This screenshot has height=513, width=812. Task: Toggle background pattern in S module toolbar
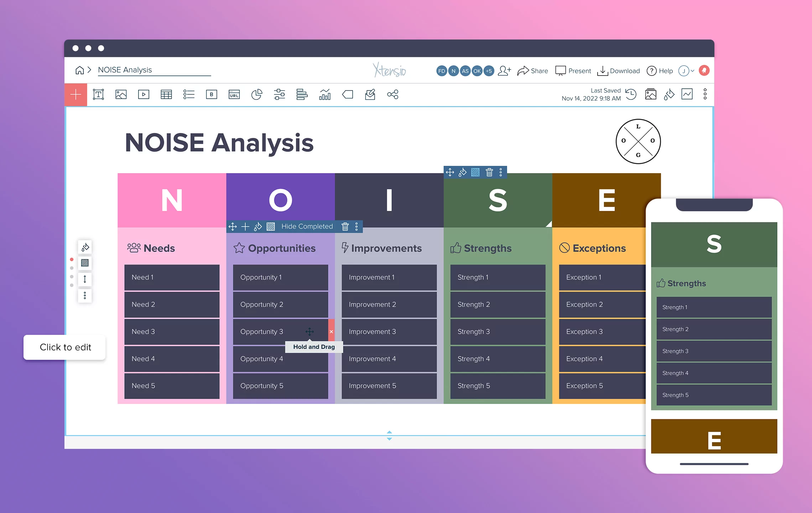pos(475,172)
